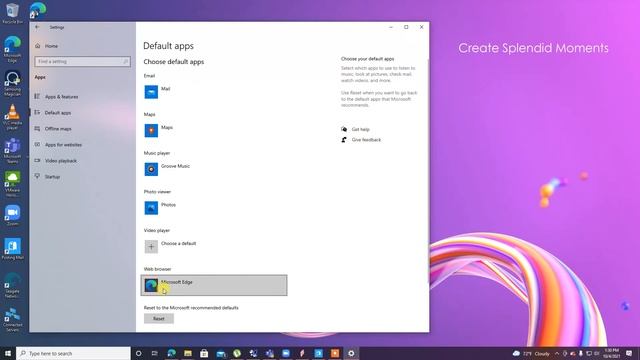
Task: Open Apps & features page
Action: pyautogui.click(x=61, y=97)
